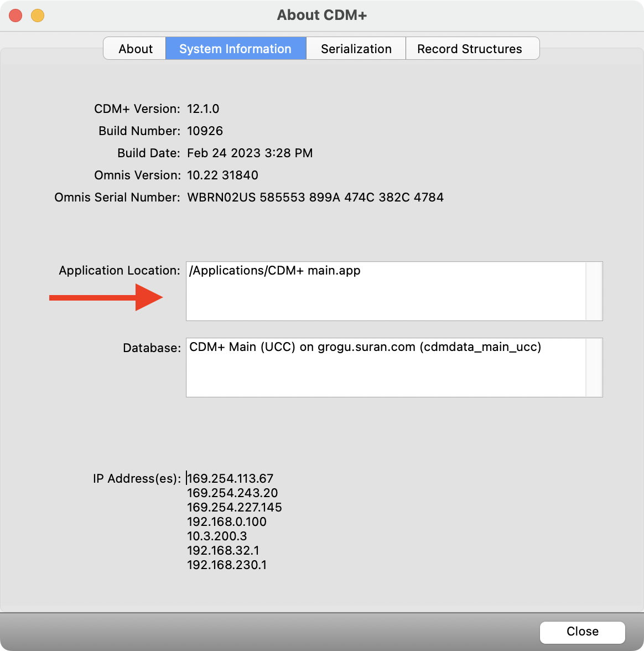Screen dimensions: 644x651
Task: Click the System Information tab
Action: (235, 48)
